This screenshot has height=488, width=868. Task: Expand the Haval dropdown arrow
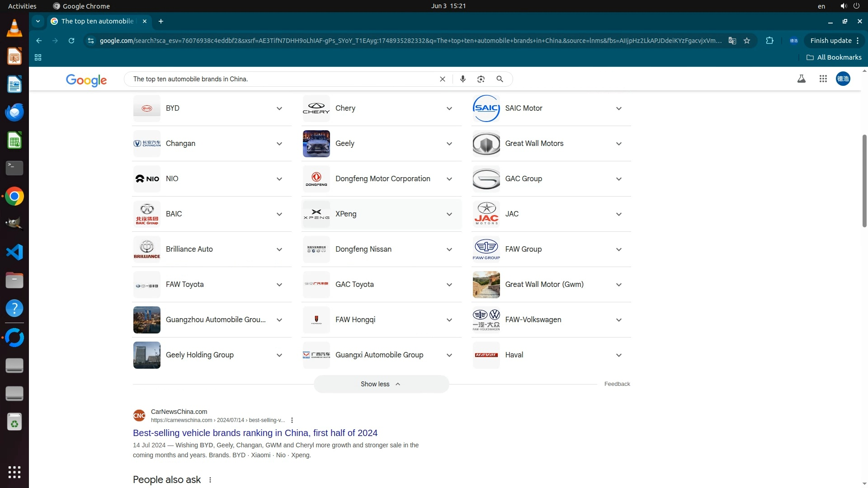(x=618, y=355)
